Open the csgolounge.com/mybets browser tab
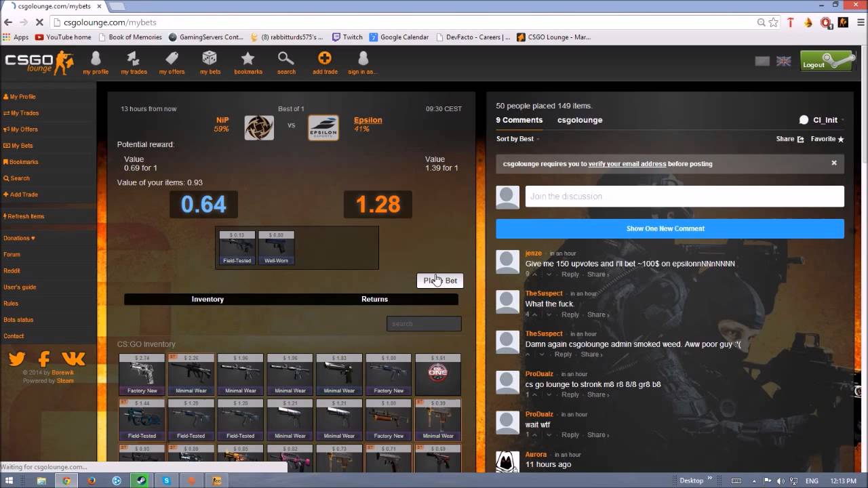The height and width of the screenshot is (488, 868). pos(53,6)
